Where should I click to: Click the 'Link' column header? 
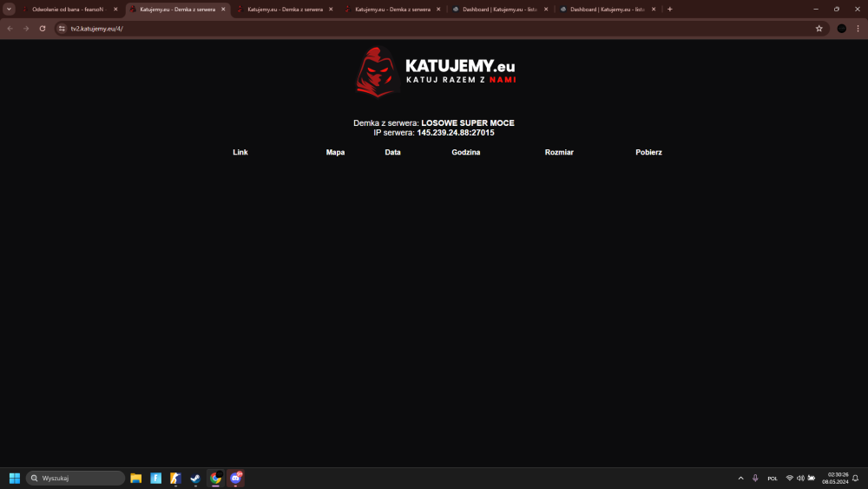[240, 152]
